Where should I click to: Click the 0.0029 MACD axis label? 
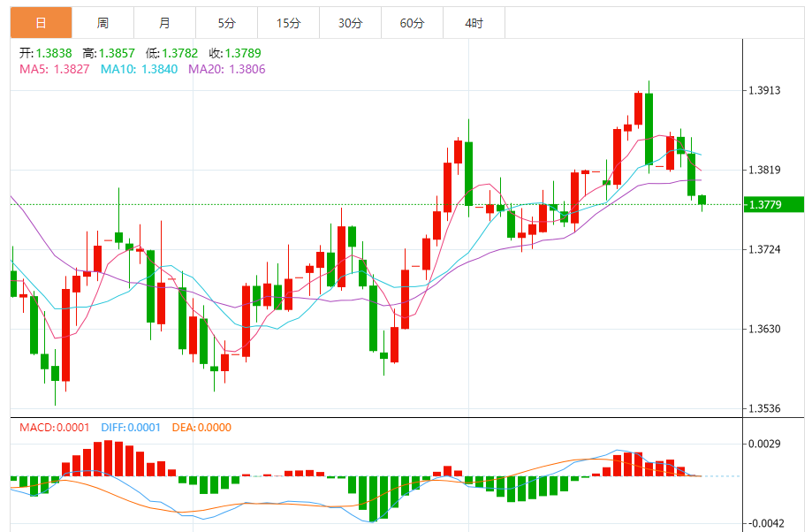pyautogui.click(x=764, y=444)
